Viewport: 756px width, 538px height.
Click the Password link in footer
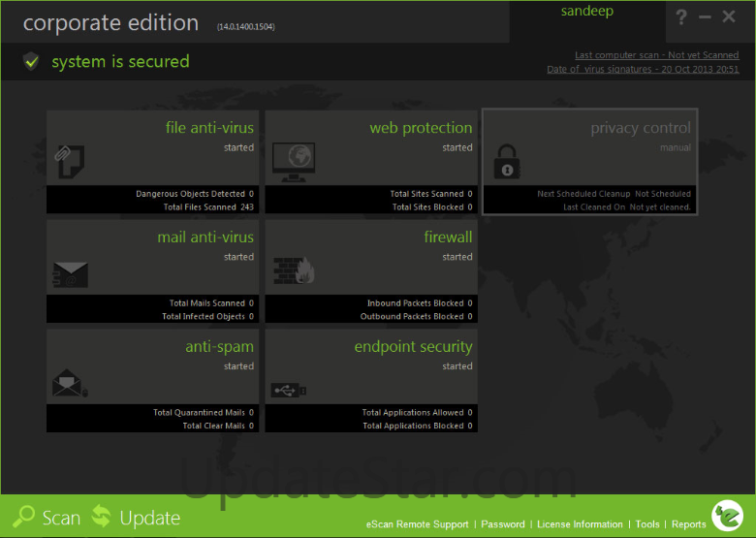(503, 524)
